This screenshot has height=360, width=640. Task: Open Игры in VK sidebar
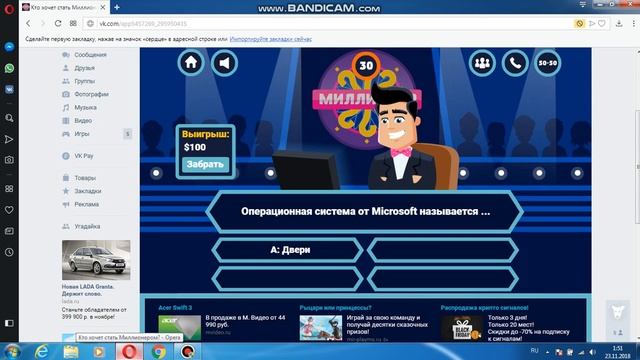[82, 133]
